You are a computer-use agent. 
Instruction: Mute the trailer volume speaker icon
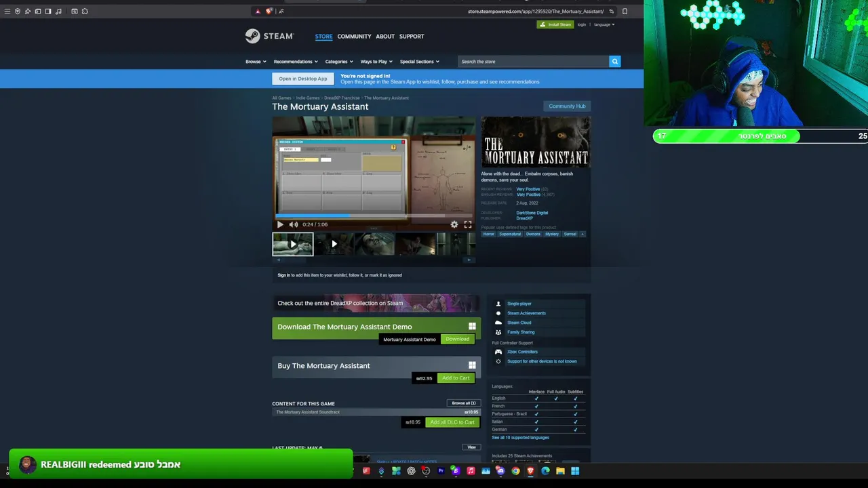tap(293, 224)
